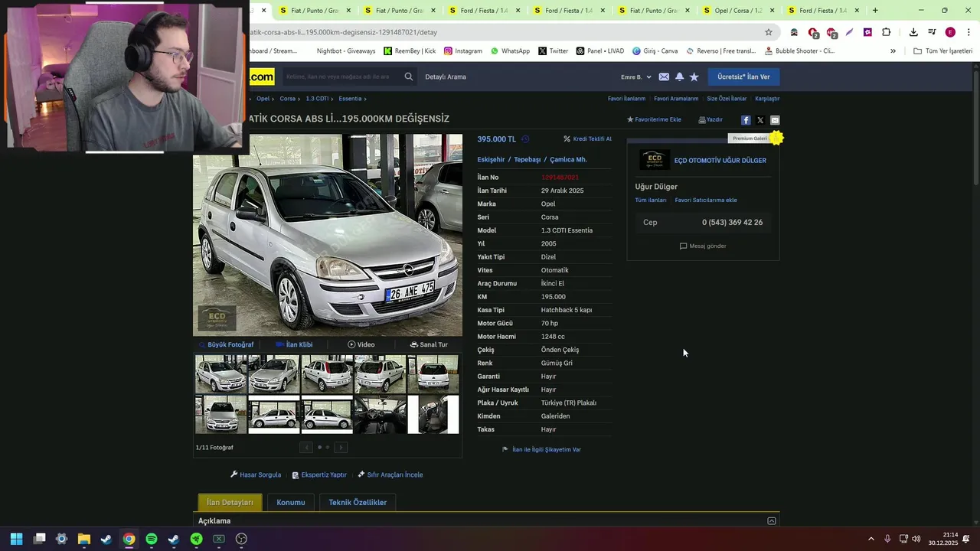This screenshot has height=551, width=980.
Task: Open Karşılaştır link
Action: pyautogui.click(x=767, y=99)
